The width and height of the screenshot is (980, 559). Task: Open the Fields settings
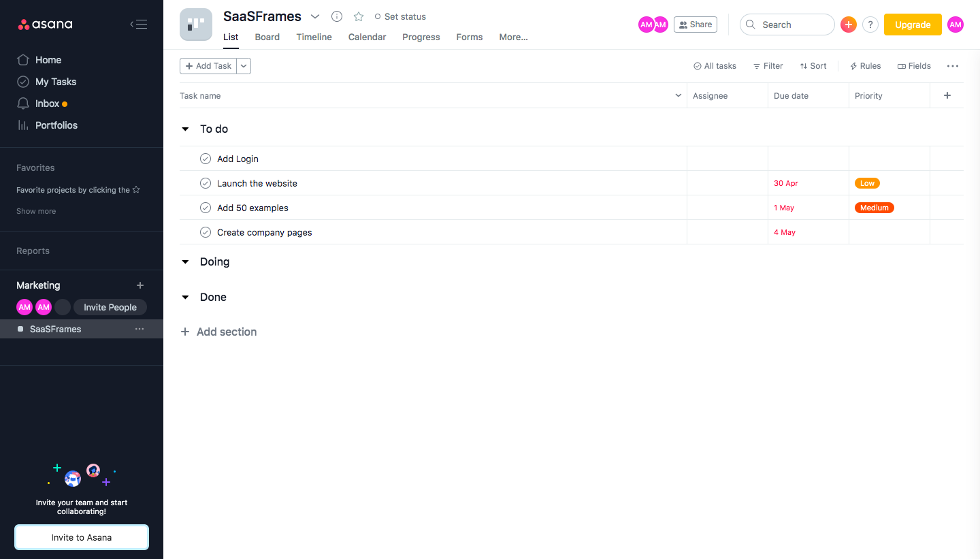(914, 66)
